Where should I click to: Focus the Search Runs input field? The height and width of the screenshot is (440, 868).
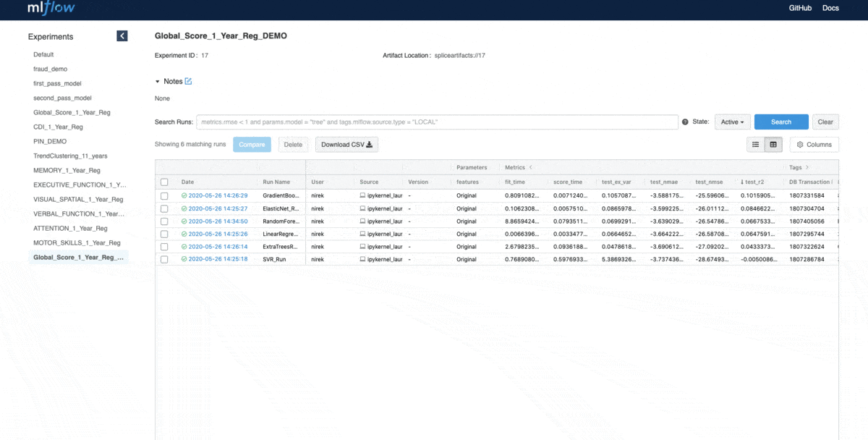coord(437,122)
